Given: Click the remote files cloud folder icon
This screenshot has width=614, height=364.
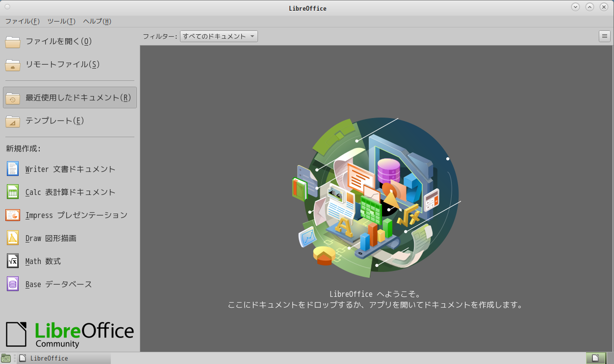Looking at the screenshot, I should (x=13, y=65).
